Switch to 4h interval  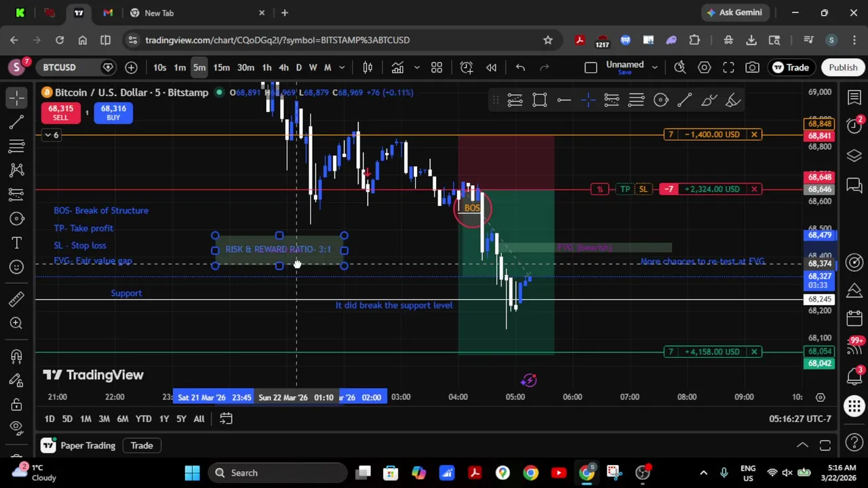283,67
